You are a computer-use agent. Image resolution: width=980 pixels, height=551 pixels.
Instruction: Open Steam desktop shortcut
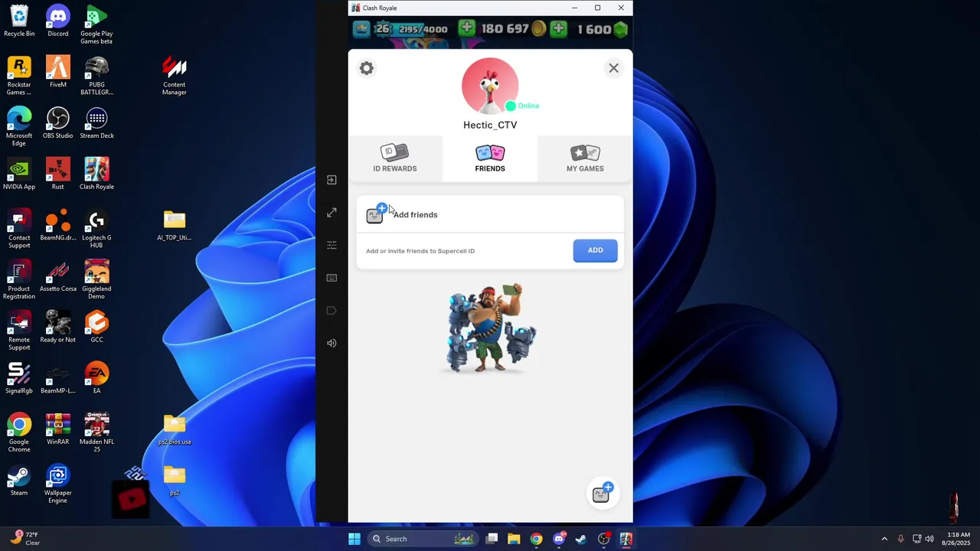coord(19,480)
